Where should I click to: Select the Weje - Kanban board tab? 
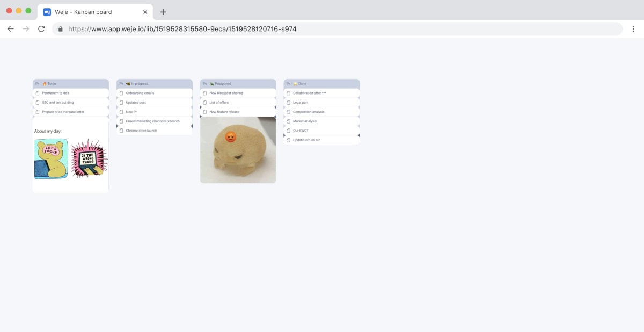[95, 12]
